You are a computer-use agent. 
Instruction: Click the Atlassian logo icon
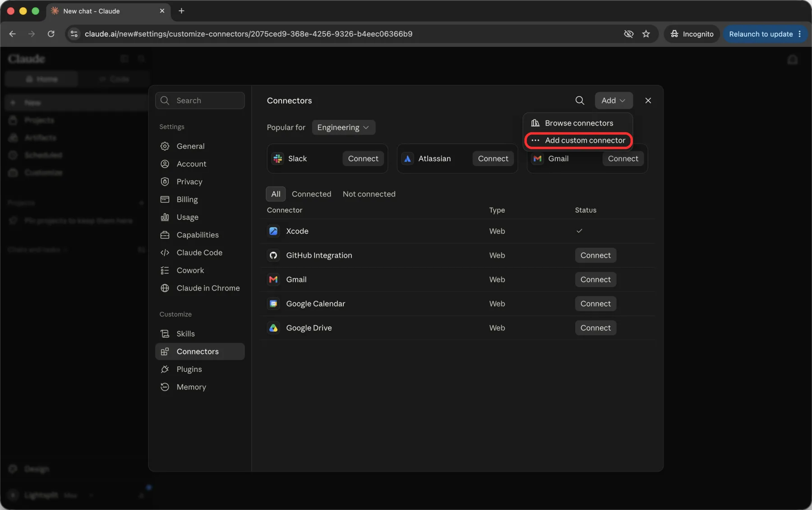click(407, 158)
